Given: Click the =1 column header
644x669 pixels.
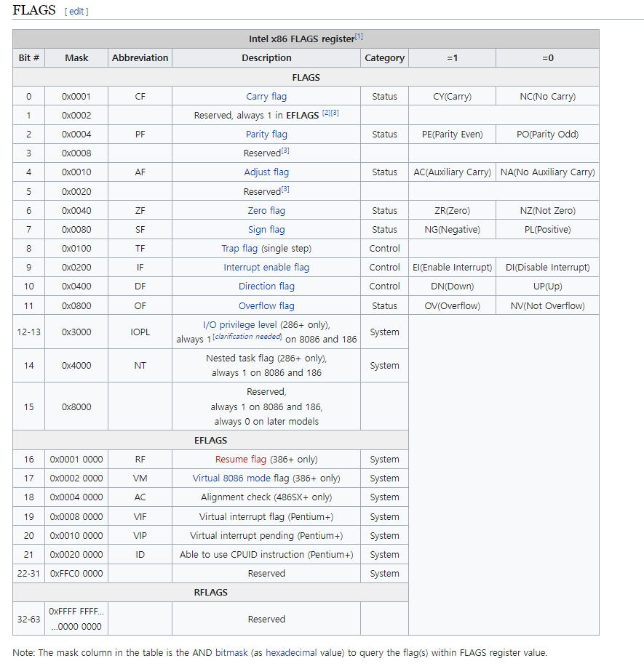Looking at the screenshot, I should [x=452, y=58].
